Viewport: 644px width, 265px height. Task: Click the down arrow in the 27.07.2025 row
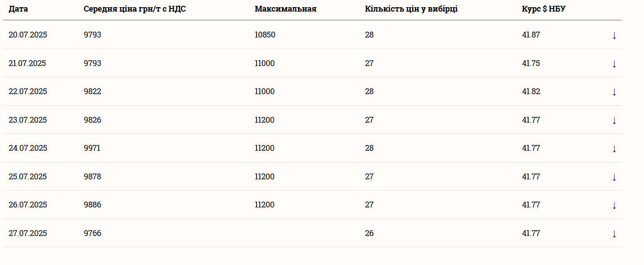tap(614, 234)
